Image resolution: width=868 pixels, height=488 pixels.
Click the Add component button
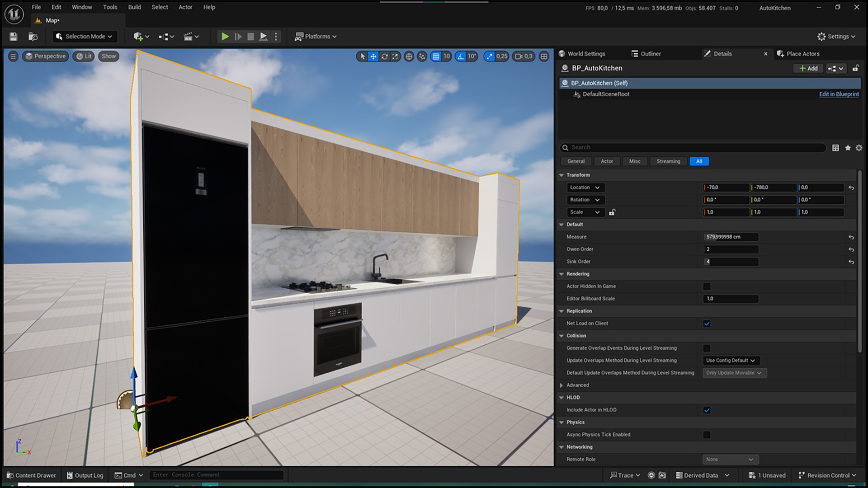coord(808,68)
